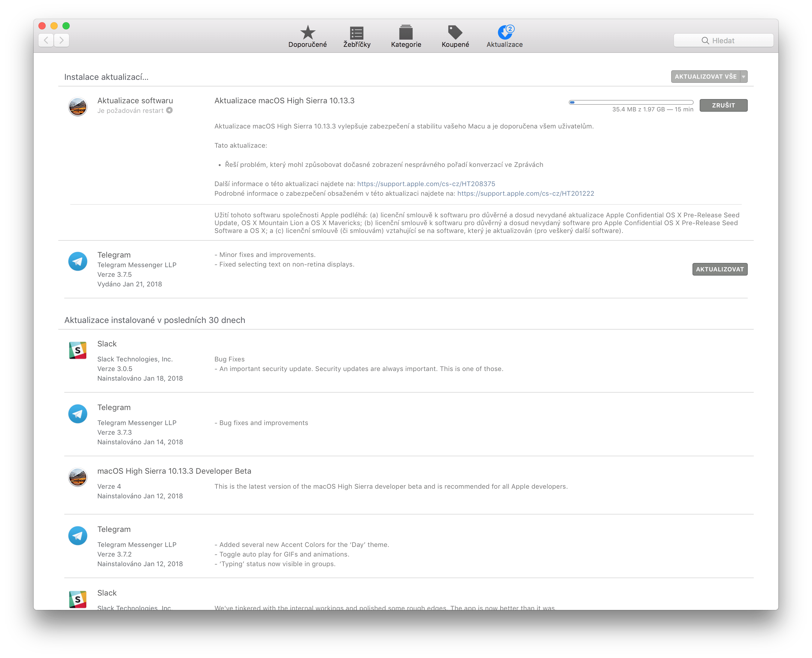Image resolution: width=812 pixels, height=658 pixels.
Task: Click the magnifier icon in search
Action: point(705,41)
